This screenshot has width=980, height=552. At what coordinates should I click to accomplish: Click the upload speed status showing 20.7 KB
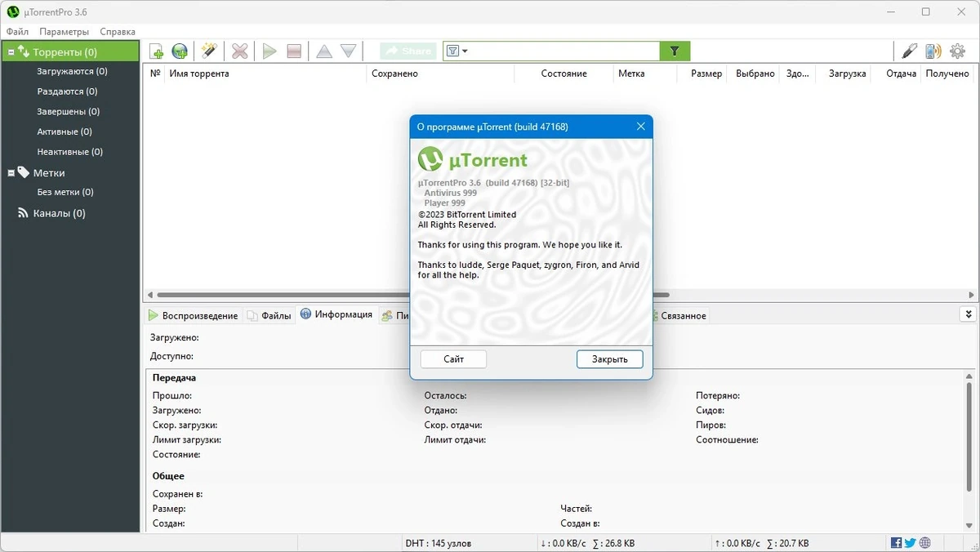(761, 543)
